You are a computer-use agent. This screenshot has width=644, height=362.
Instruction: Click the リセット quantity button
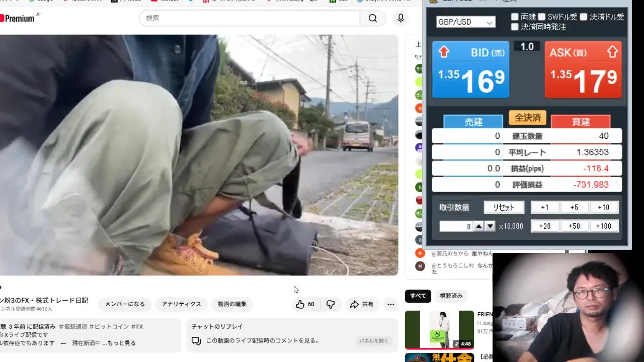click(x=504, y=207)
